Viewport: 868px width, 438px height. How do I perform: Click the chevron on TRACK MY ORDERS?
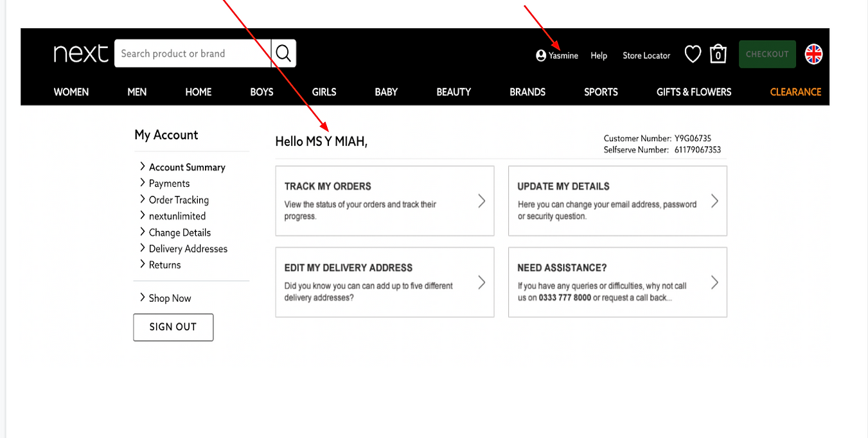point(482,201)
